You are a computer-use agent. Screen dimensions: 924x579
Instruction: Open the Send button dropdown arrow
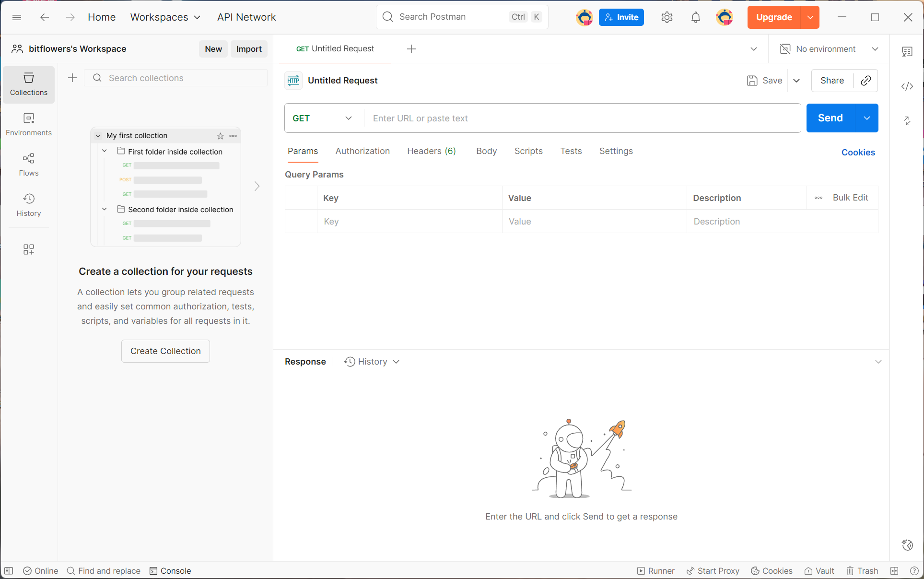point(866,118)
